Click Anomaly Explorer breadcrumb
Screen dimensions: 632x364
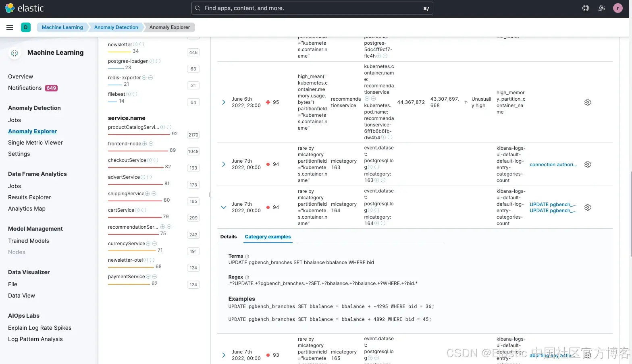point(170,27)
